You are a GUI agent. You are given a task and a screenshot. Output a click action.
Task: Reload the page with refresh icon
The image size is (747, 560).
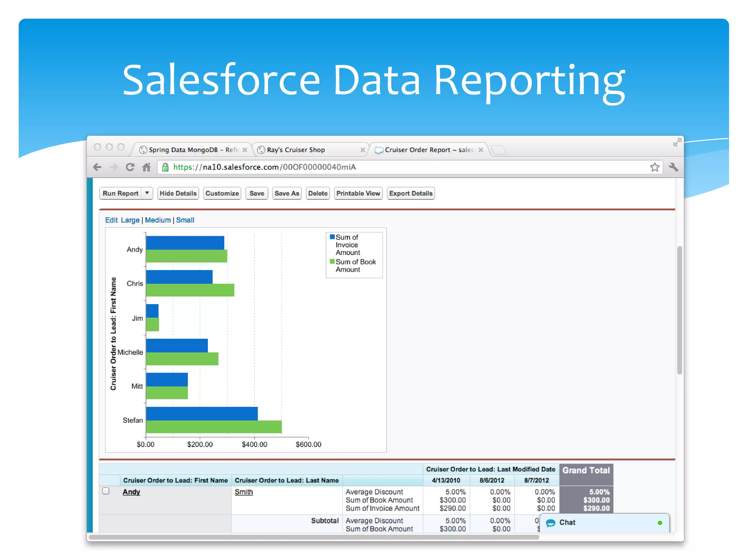pos(130,167)
